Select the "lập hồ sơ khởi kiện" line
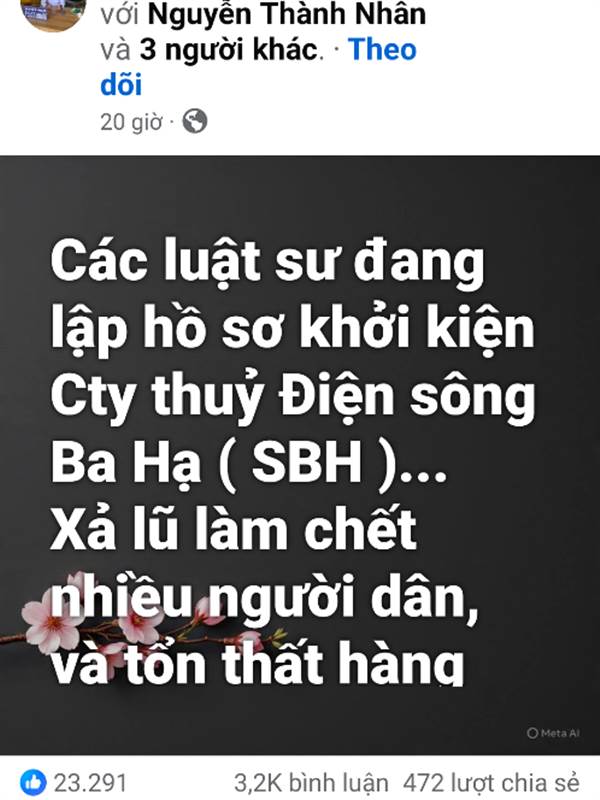The height and width of the screenshot is (800, 600). (292, 329)
